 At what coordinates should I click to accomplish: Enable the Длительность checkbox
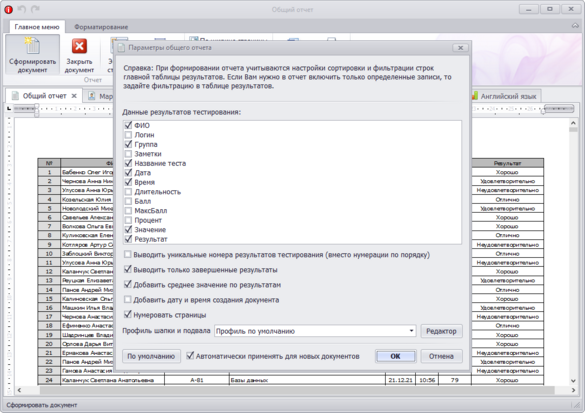pos(128,192)
